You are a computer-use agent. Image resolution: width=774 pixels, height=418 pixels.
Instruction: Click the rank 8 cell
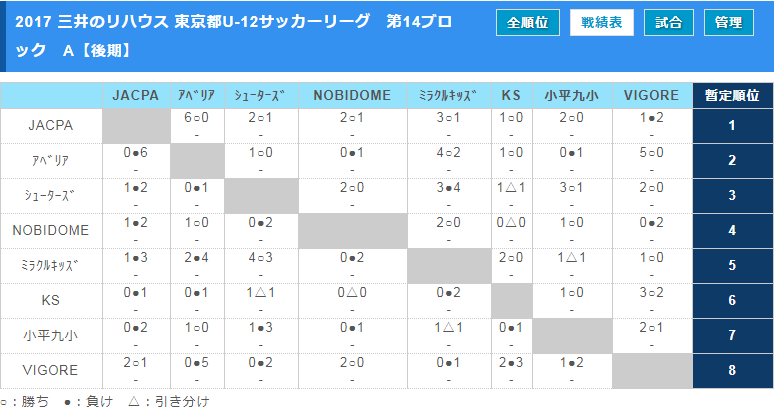coord(732,370)
